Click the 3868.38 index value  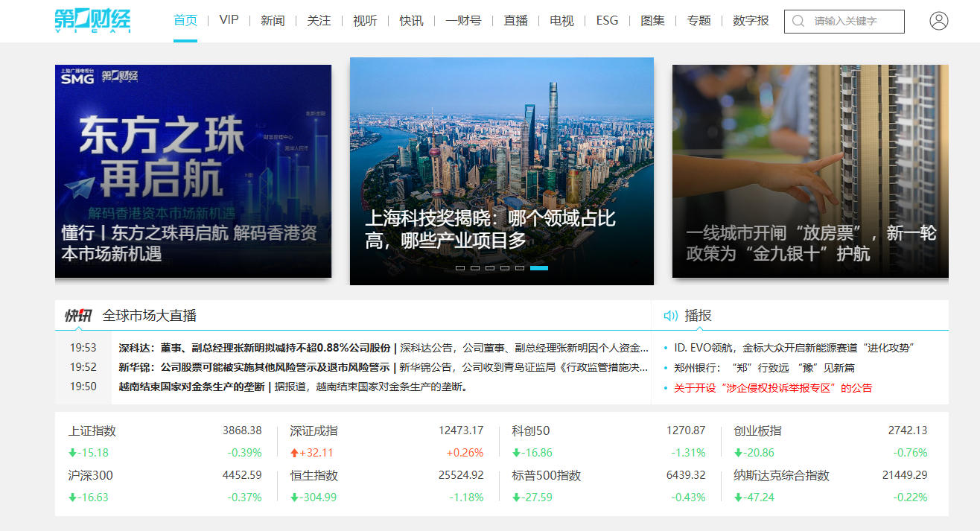coord(242,430)
